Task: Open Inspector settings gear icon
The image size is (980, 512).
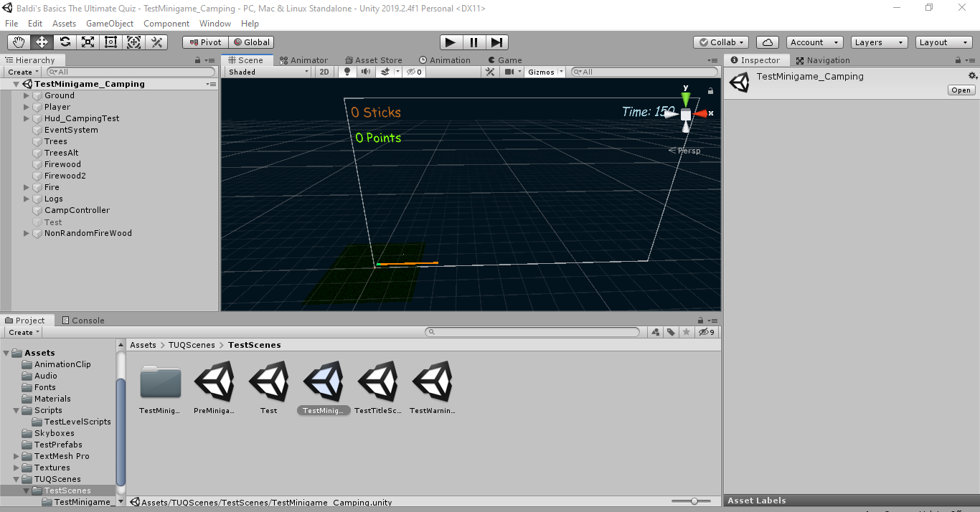Action: [x=973, y=75]
